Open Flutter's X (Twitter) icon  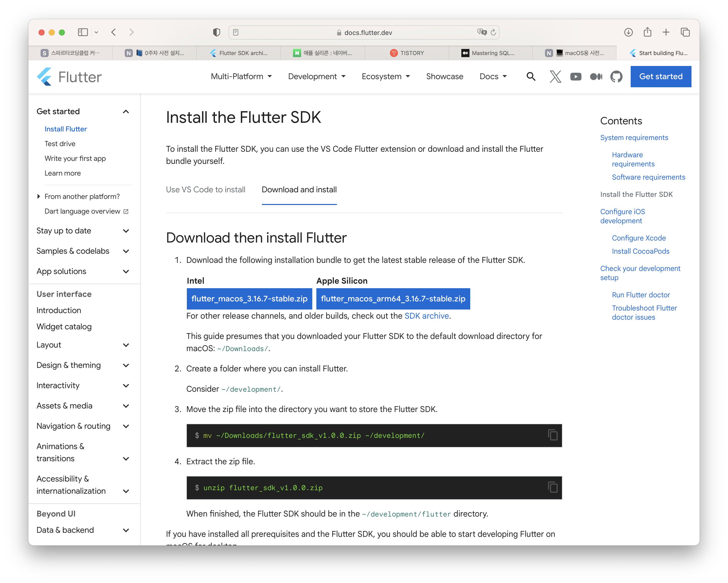555,77
